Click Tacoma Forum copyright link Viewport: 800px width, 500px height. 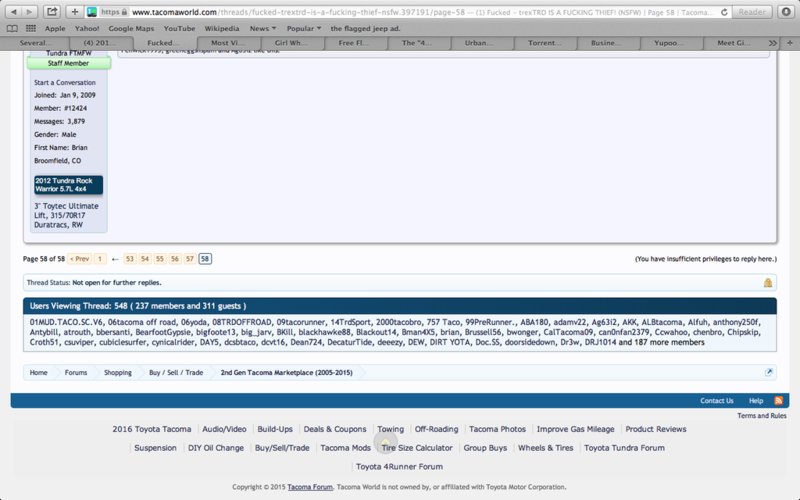point(310,487)
